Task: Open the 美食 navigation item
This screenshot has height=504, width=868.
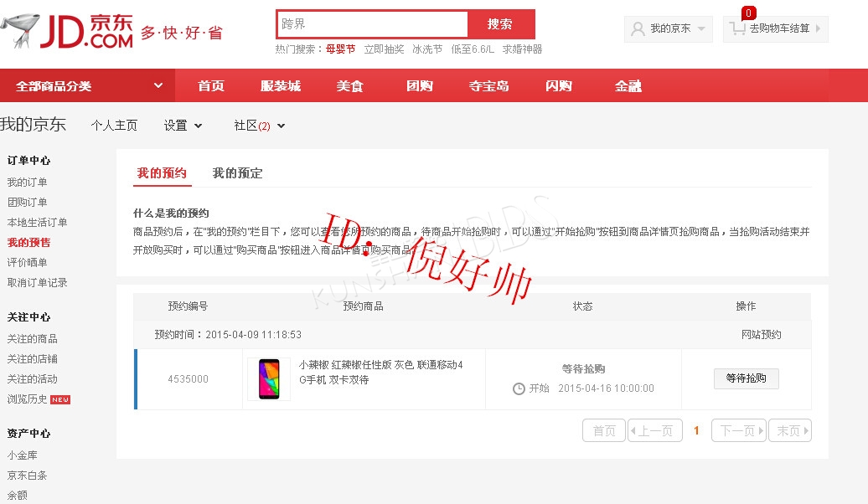Action: (350, 85)
